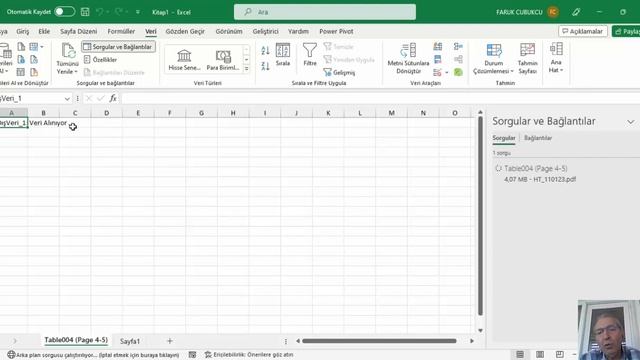Click the Undo arrow in title bar

pos(100,12)
